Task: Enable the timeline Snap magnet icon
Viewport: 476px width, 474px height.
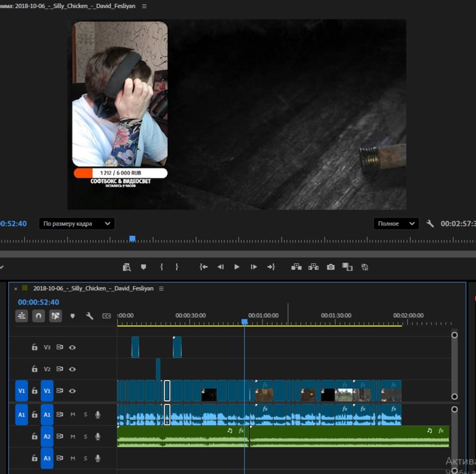Action: point(38,316)
